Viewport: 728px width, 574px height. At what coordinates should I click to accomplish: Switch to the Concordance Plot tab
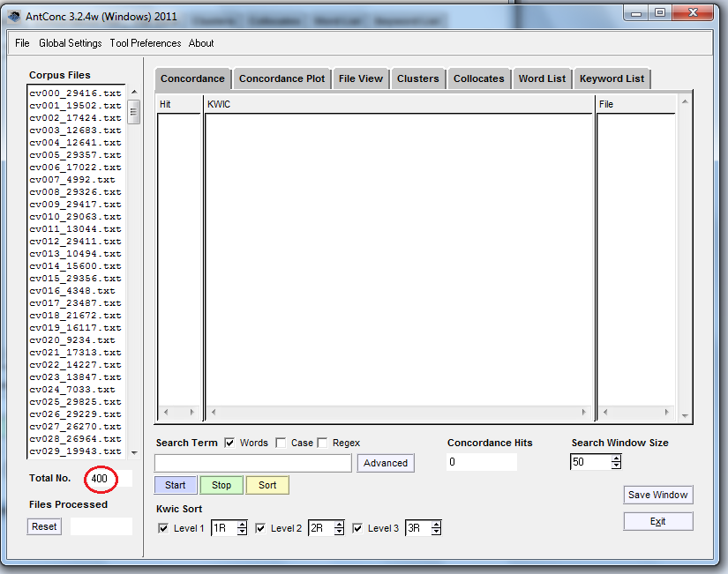pyautogui.click(x=281, y=78)
